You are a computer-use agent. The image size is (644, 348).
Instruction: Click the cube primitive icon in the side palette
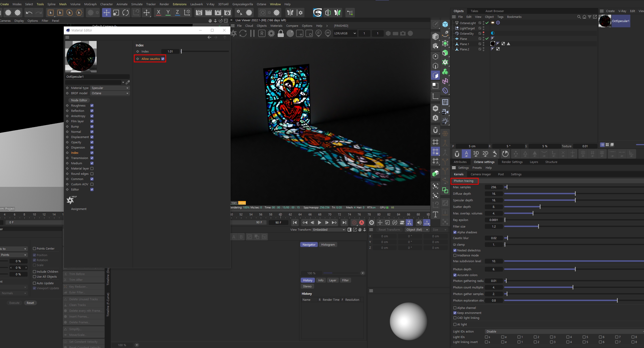coord(445,24)
